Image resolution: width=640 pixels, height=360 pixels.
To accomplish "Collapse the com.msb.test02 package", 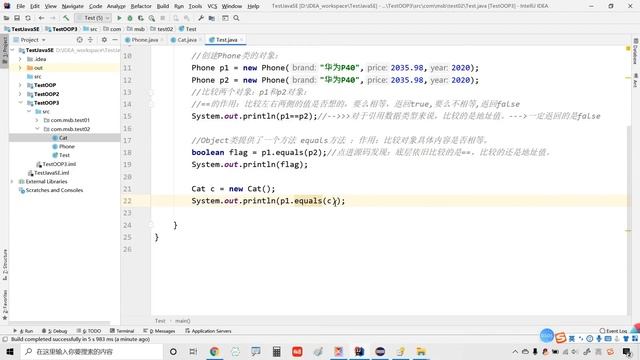I will tap(37, 129).
